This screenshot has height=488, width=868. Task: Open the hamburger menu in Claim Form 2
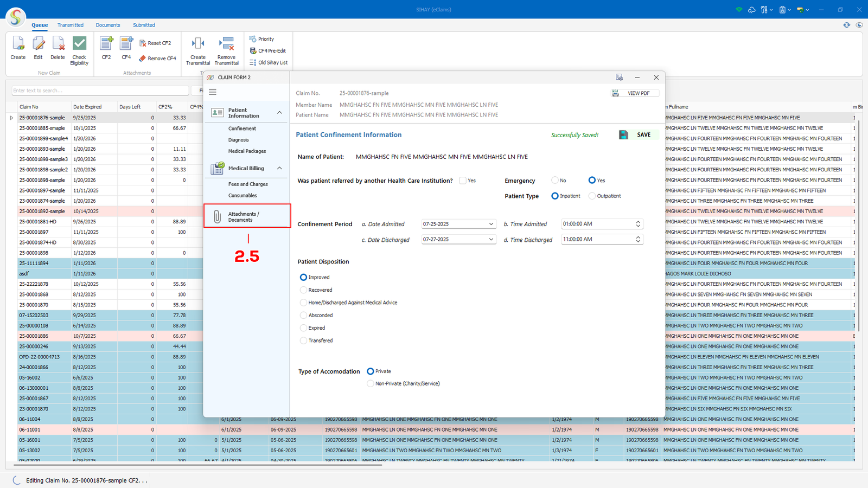(x=213, y=92)
